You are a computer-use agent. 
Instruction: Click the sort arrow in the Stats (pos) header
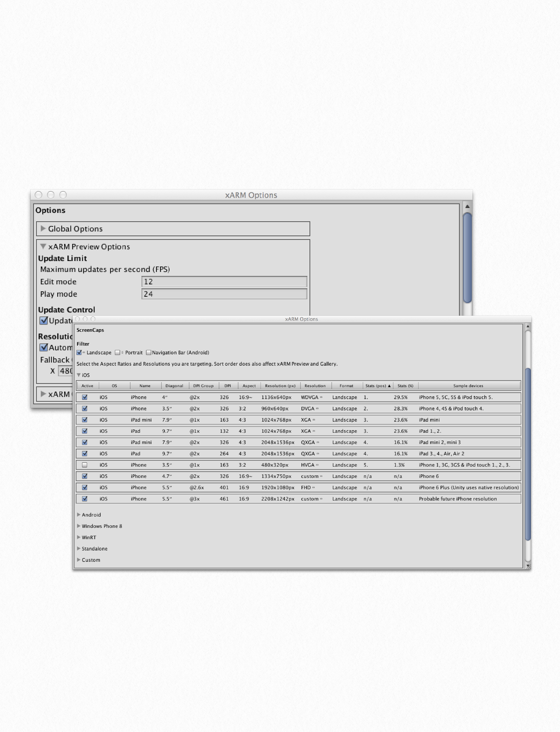[389, 386]
